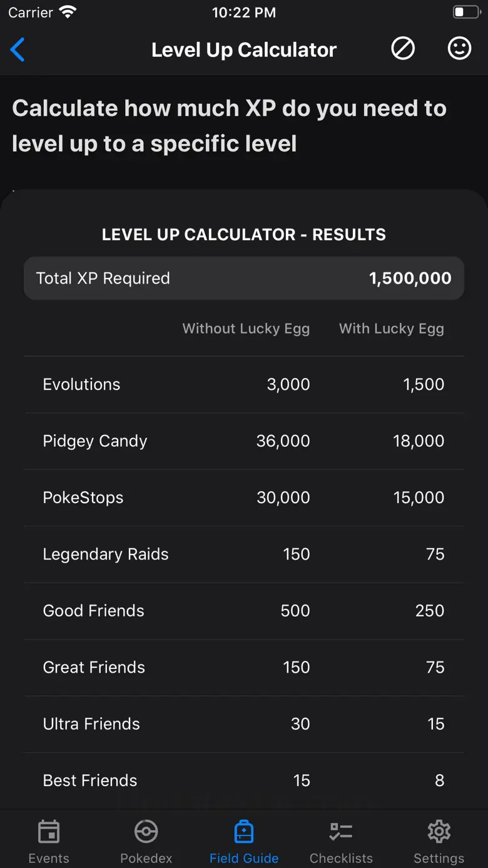Select the Total XP Required field
The height and width of the screenshot is (868, 488).
244,278
